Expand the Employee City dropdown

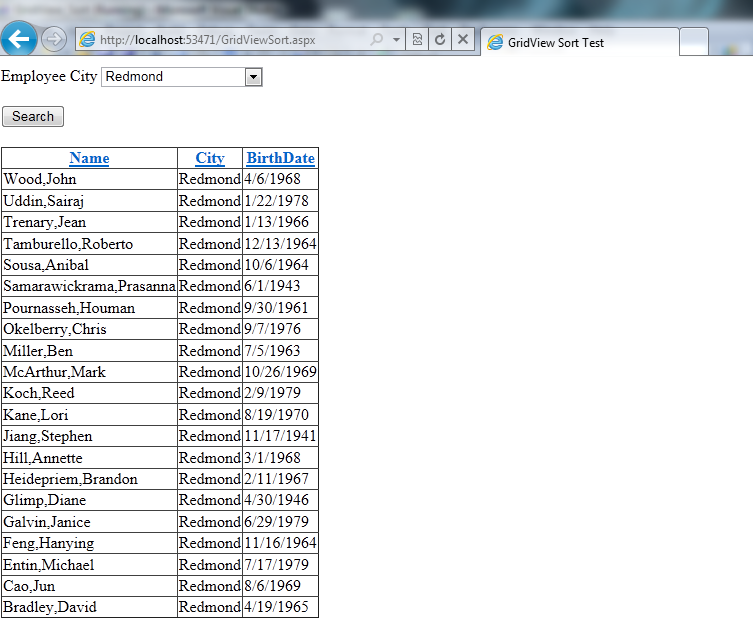[x=253, y=77]
